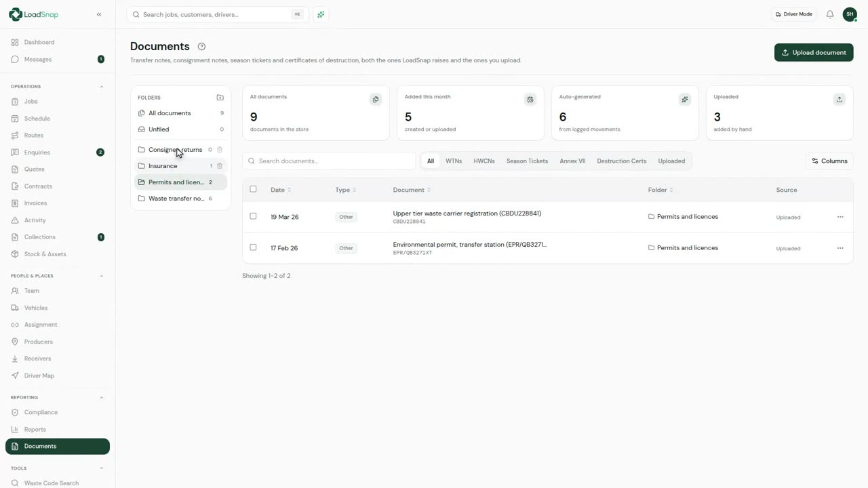The height and width of the screenshot is (488, 868).
Task: Open the Documents help question-mark icon
Action: 201,47
